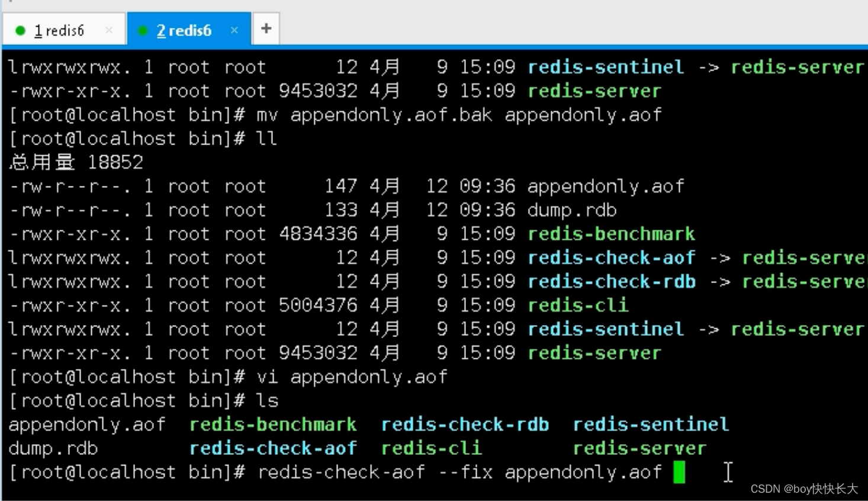The height and width of the screenshot is (501, 868).
Task: Click file size 5004376 value
Action: (318, 305)
